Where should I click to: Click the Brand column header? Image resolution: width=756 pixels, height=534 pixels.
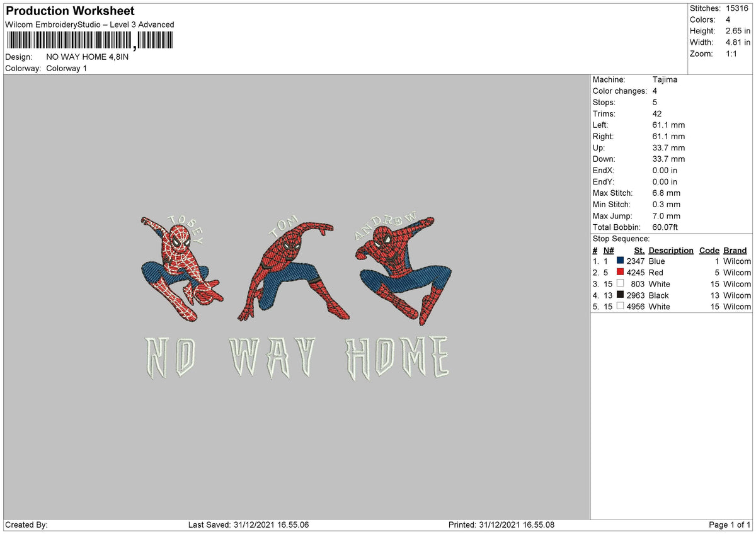735,250
